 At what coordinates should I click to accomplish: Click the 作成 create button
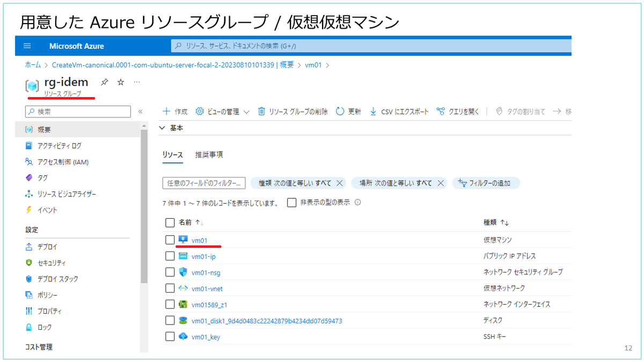point(175,112)
